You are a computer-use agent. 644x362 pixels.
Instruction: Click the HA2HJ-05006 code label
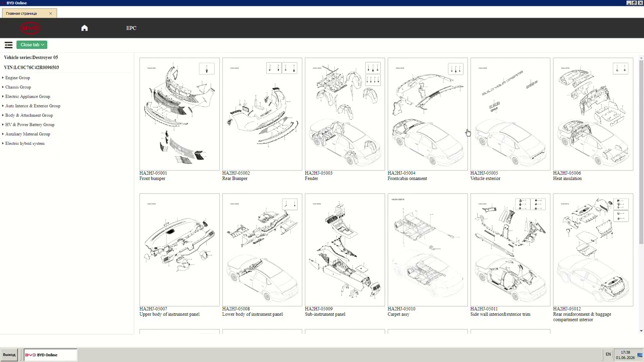coord(567,173)
